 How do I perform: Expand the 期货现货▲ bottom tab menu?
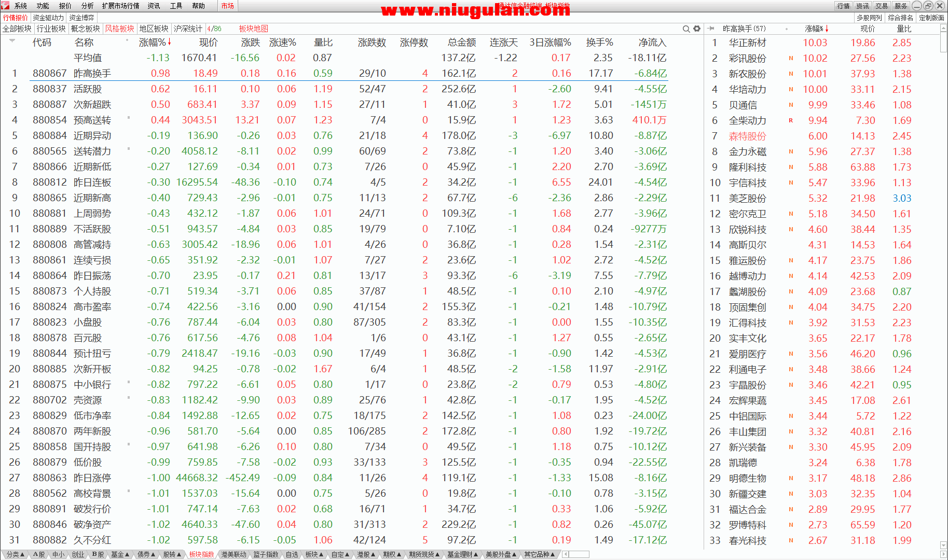click(424, 554)
